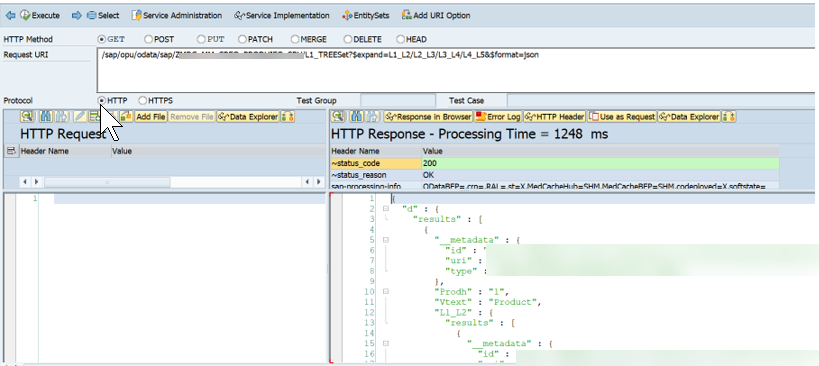Select the ~status_reason header cell
The height and width of the screenshot is (366, 819).
(x=376, y=175)
